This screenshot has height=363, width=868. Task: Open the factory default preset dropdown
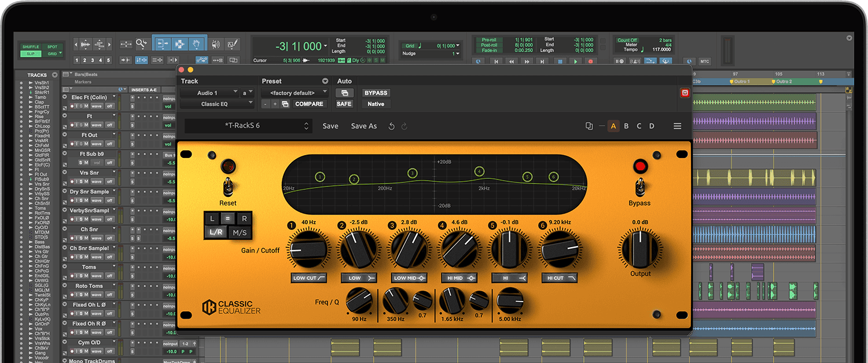pyautogui.click(x=294, y=92)
